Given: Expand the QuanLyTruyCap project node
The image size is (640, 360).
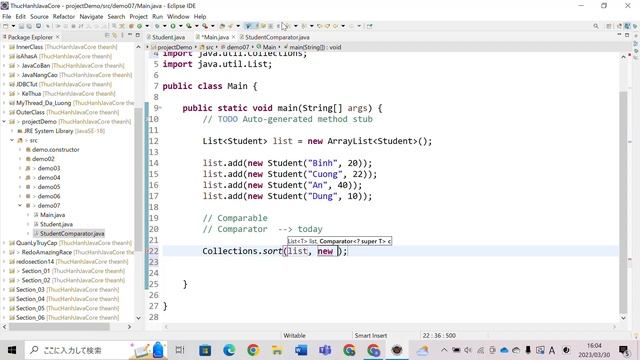Looking at the screenshot, I should pyautogui.click(x=4, y=243).
